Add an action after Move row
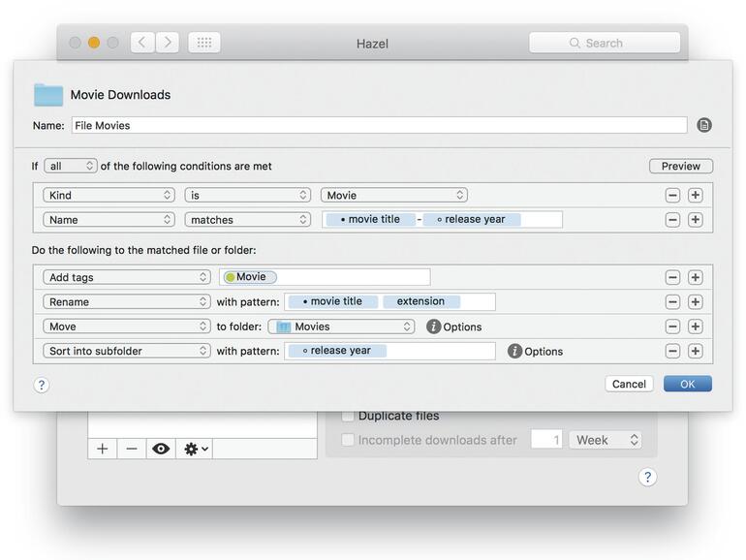The width and height of the screenshot is (746, 560). pos(695,327)
